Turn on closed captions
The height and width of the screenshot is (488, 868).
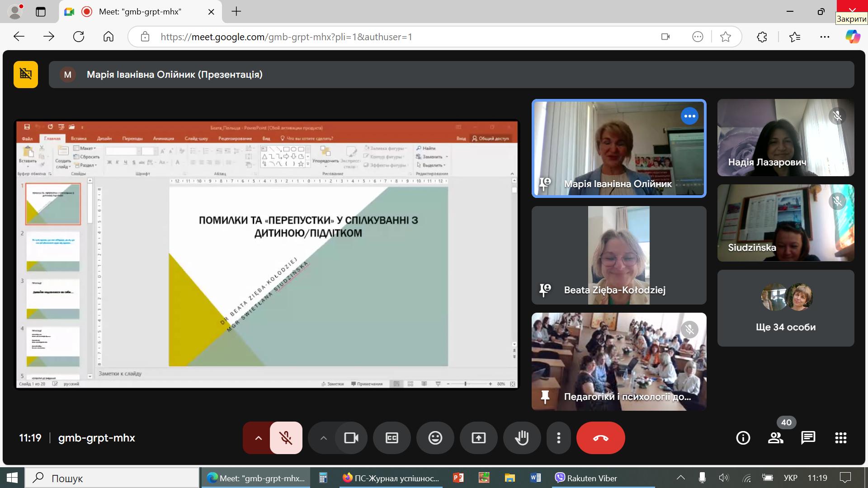[392, 438]
